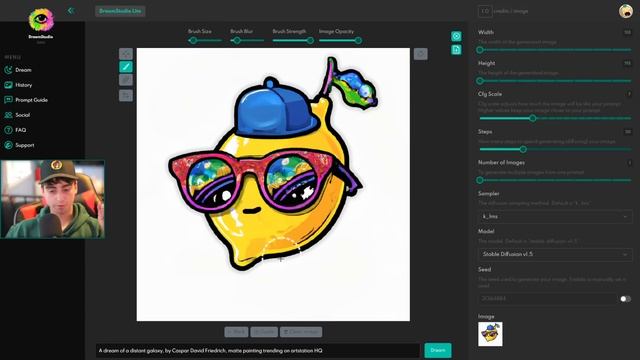Click the DreamStudio Lite tab
The image size is (640, 360).
coord(120,11)
